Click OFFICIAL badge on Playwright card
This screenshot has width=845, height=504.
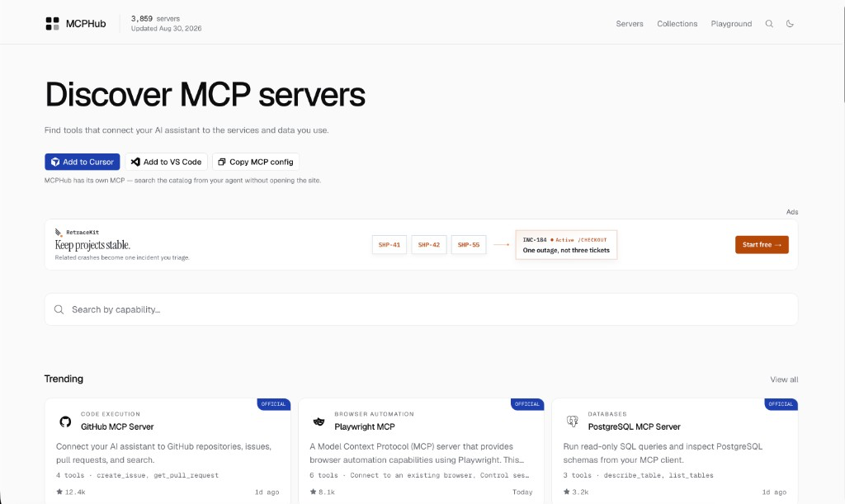pos(527,404)
